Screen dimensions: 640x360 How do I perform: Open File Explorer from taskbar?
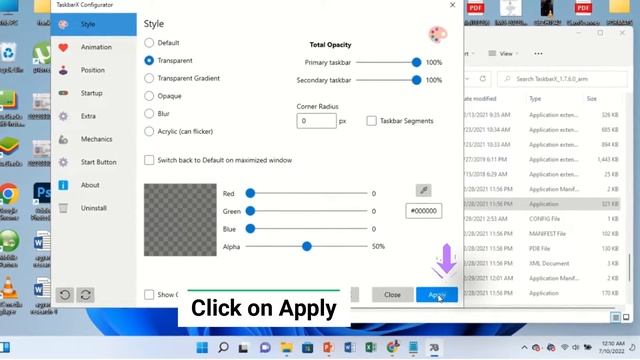point(287,347)
